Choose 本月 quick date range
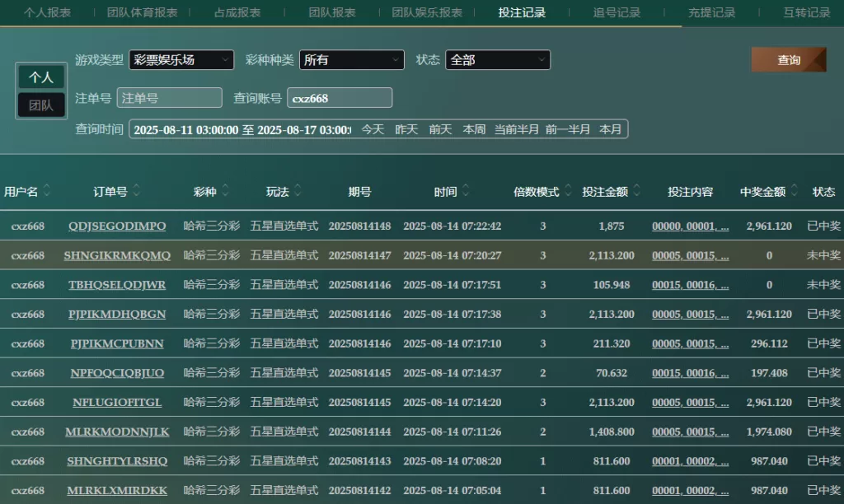 [x=611, y=129]
